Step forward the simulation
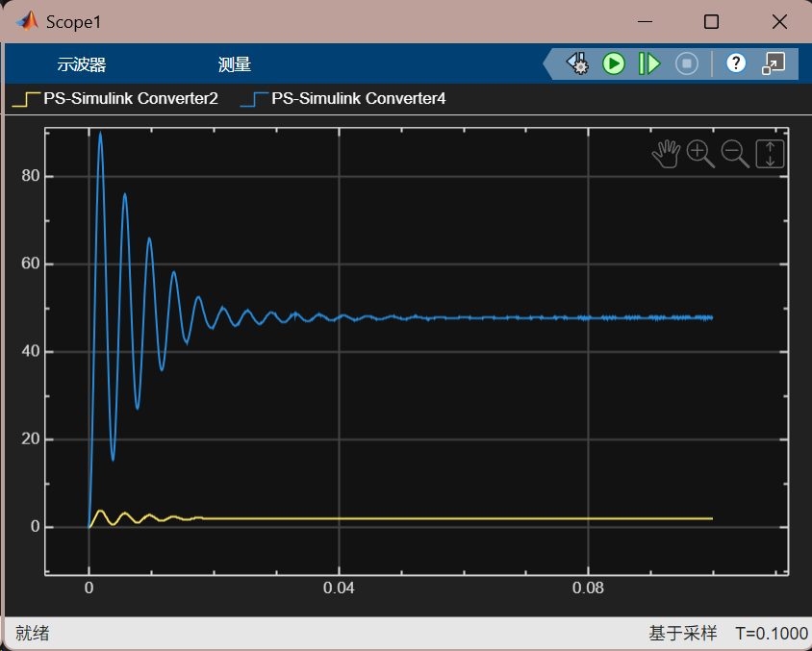 coord(648,63)
